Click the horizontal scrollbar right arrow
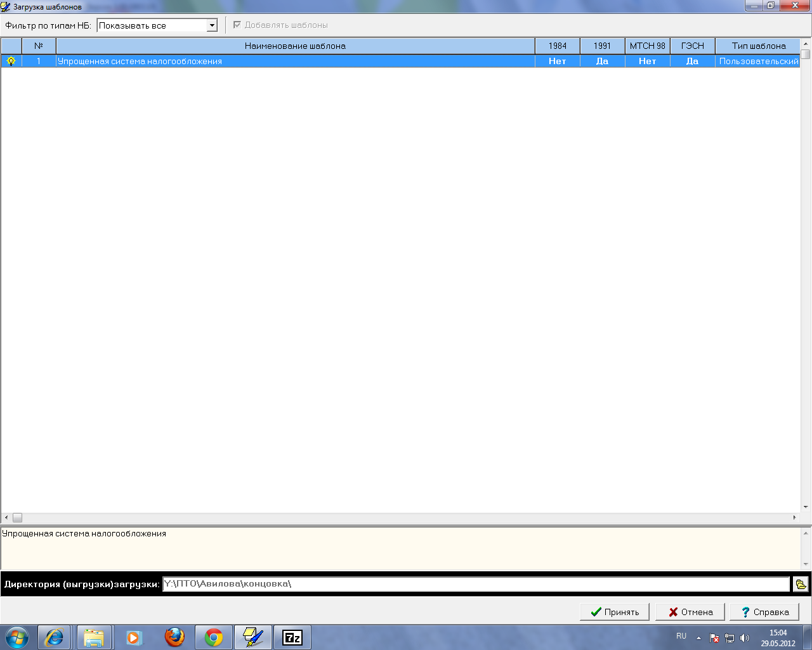 point(795,518)
